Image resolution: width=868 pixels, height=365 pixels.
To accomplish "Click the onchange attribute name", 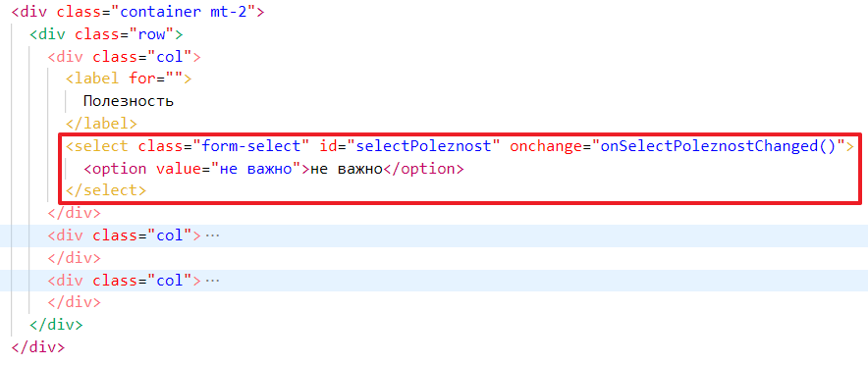I will click(546, 146).
